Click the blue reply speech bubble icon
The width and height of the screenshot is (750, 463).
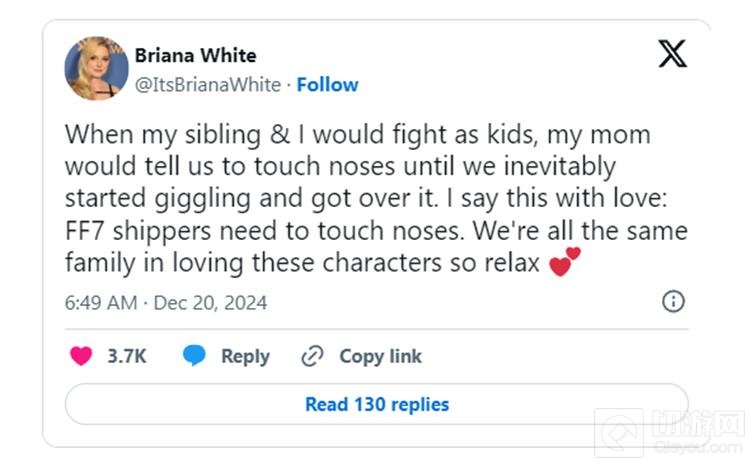click(194, 356)
